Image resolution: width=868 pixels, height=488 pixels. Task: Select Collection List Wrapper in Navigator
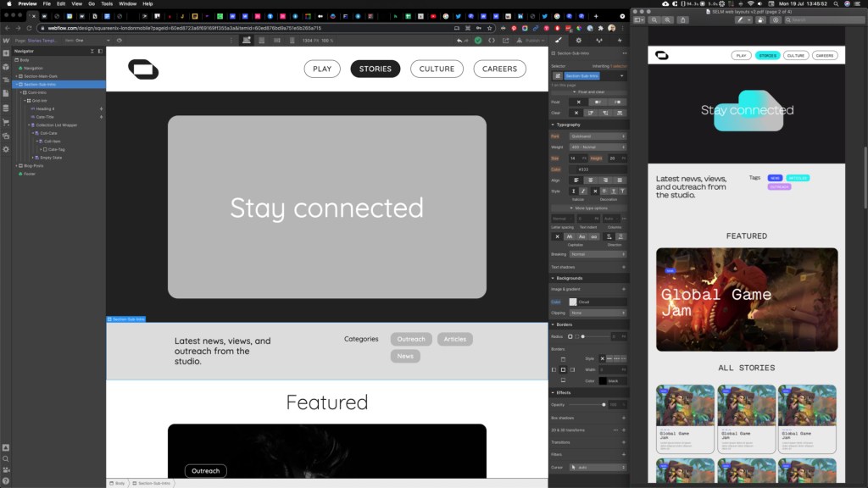point(56,125)
